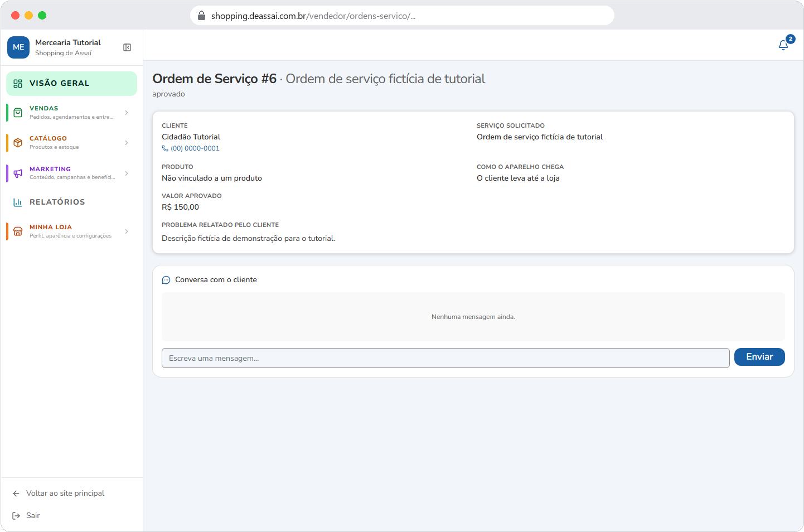Expand the Catálogo submenu chevron
804x532 pixels.
pyautogui.click(x=127, y=143)
